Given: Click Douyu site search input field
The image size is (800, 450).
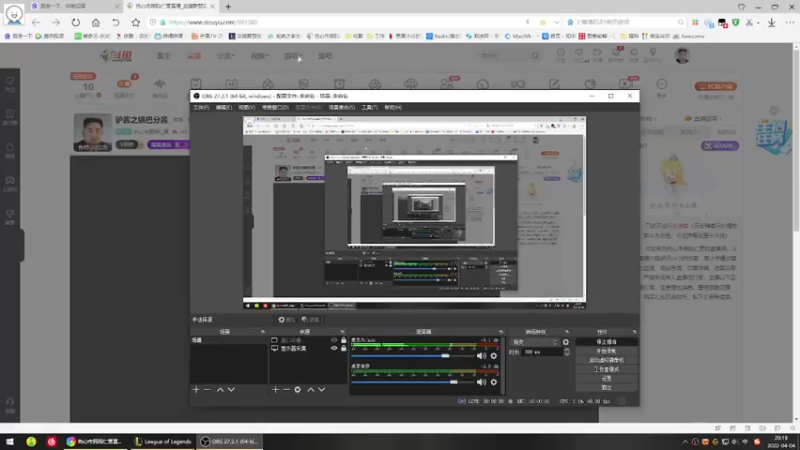Looking at the screenshot, I should tap(504, 56).
